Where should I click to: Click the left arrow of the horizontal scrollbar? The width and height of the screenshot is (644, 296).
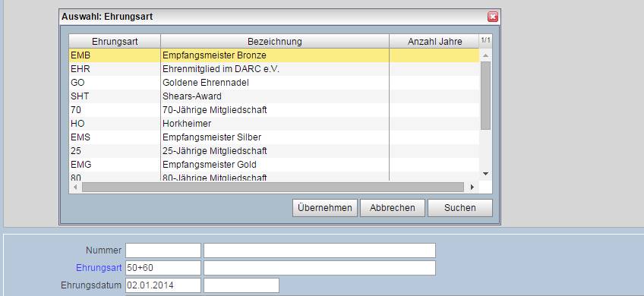tap(75, 187)
